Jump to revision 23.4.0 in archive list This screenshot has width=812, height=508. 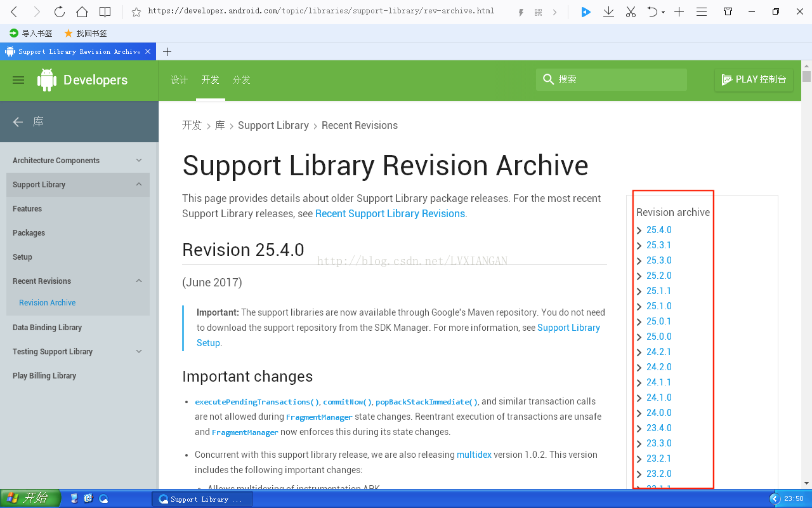(658, 428)
